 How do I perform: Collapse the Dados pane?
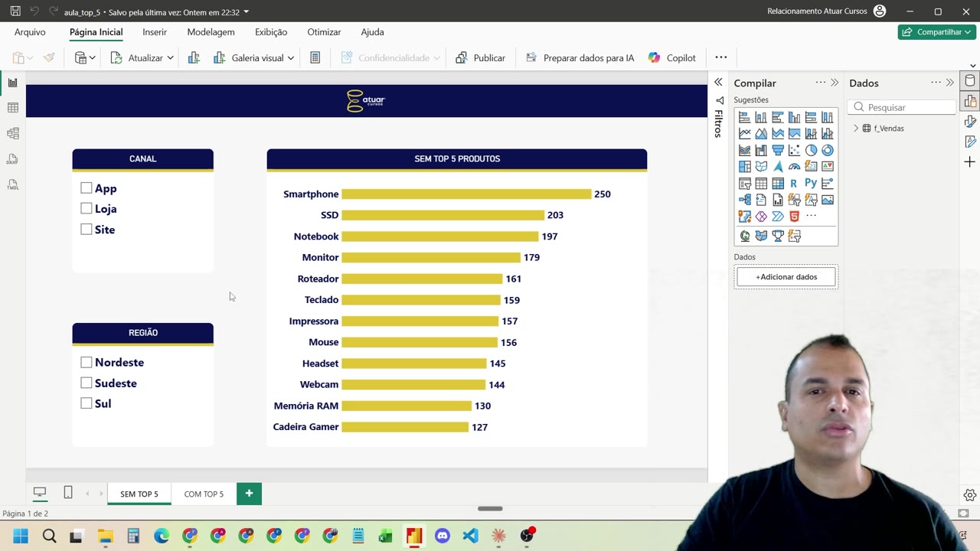(950, 83)
